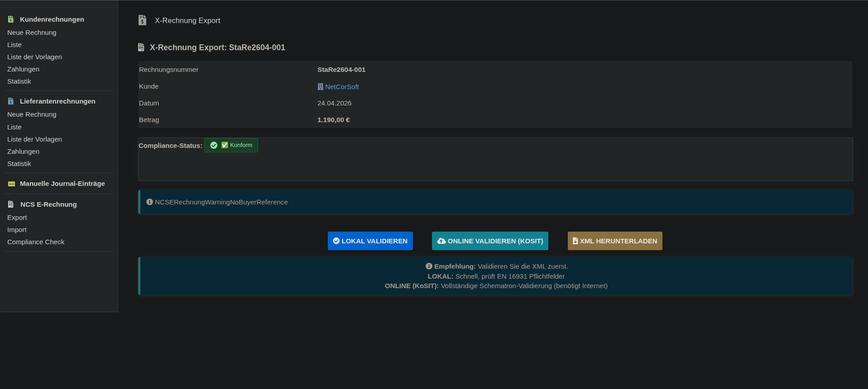The height and width of the screenshot is (389, 868).
Task: Click the info icon in the NoBuyerReference warning
Action: [149, 202]
